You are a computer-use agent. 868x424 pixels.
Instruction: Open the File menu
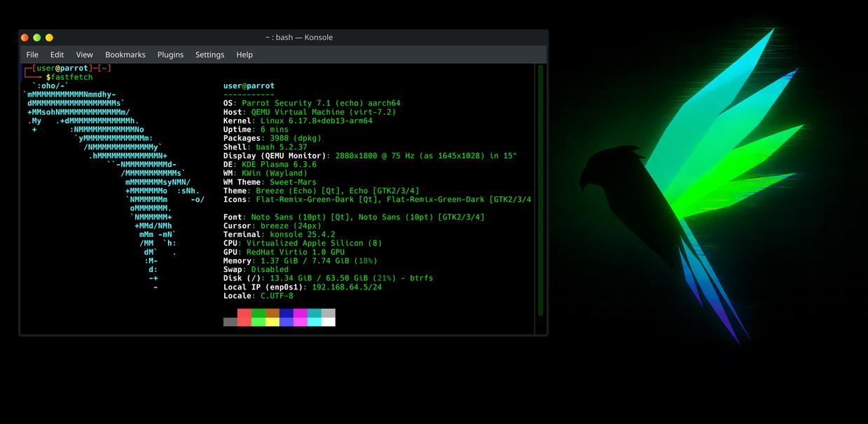(32, 55)
